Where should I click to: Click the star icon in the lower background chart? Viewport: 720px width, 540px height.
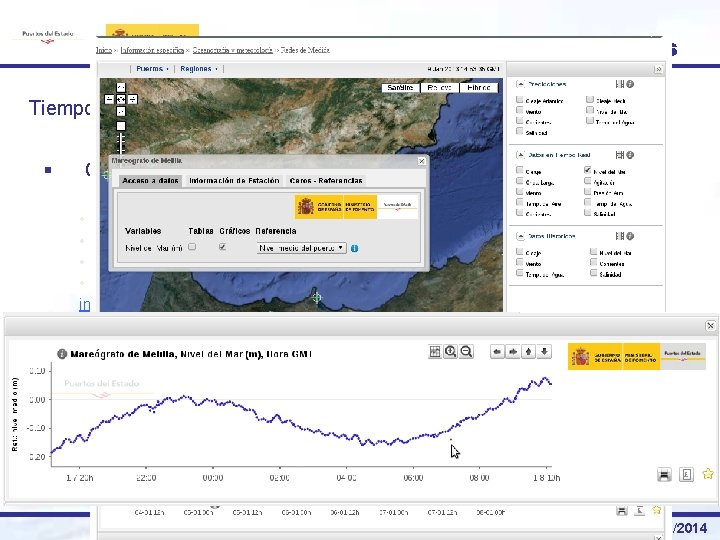[x=657, y=510]
